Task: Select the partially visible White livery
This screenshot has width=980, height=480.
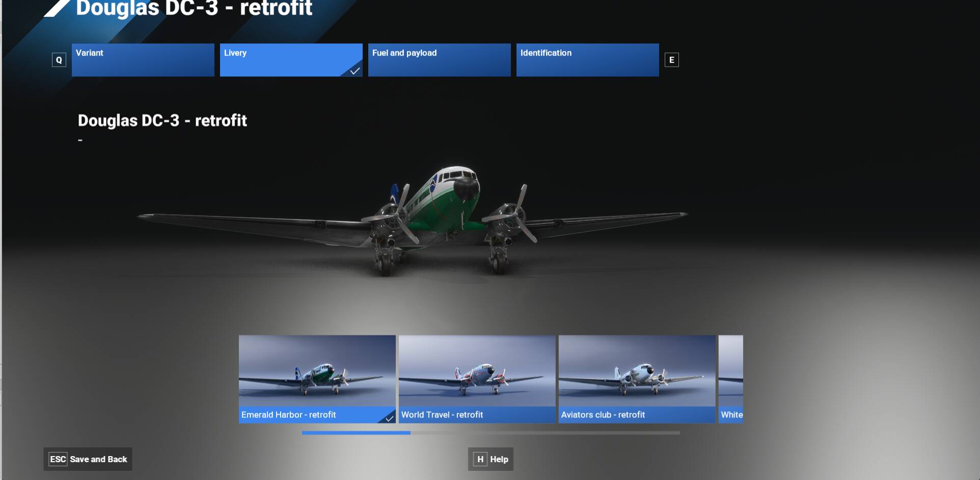Action: click(731, 379)
